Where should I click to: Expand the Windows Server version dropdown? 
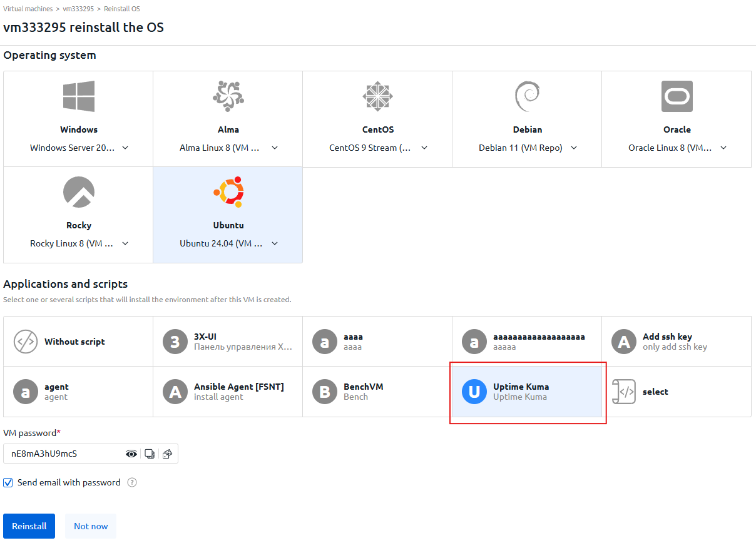[x=125, y=148]
